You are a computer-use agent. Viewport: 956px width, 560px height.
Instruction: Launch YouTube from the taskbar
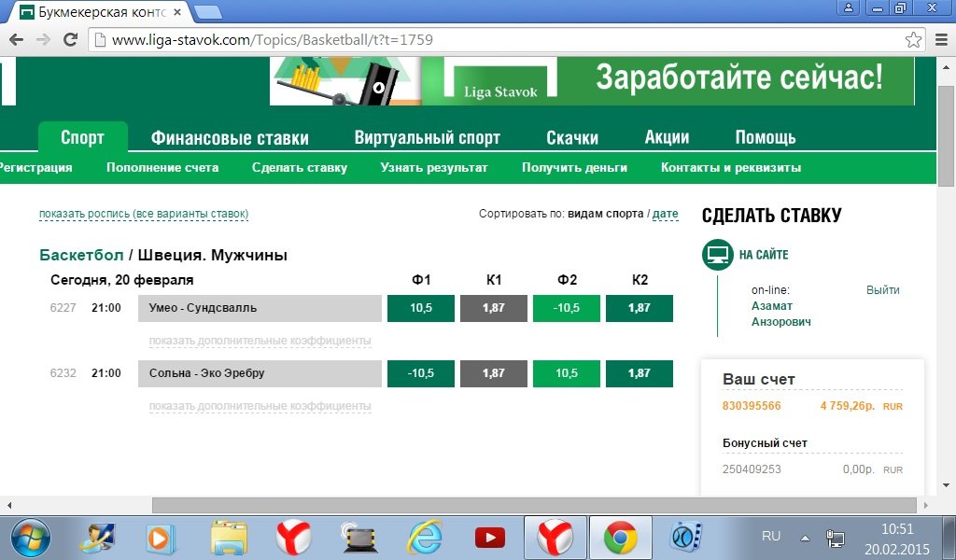pyautogui.click(x=489, y=538)
